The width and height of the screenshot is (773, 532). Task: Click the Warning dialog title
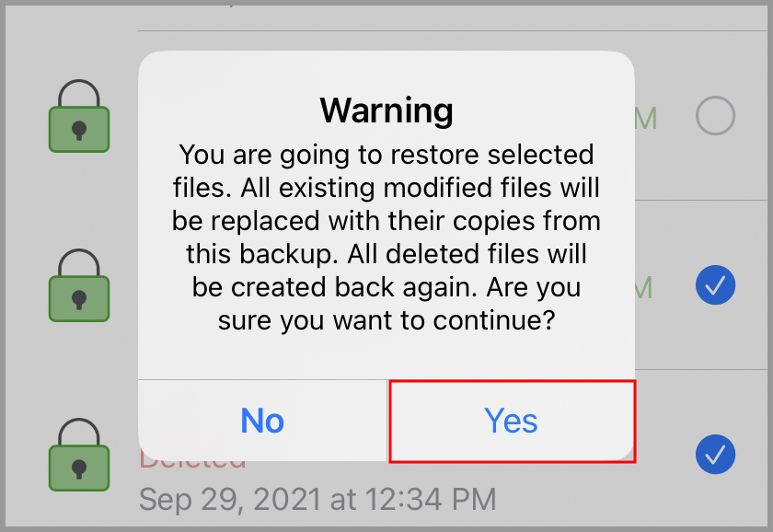[x=386, y=110]
